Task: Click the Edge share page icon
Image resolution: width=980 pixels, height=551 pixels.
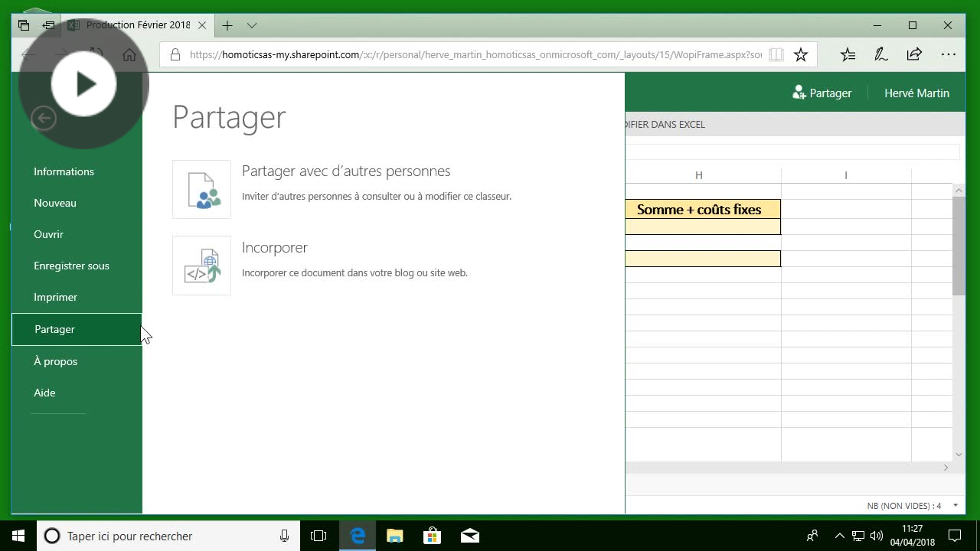Action: [x=914, y=54]
